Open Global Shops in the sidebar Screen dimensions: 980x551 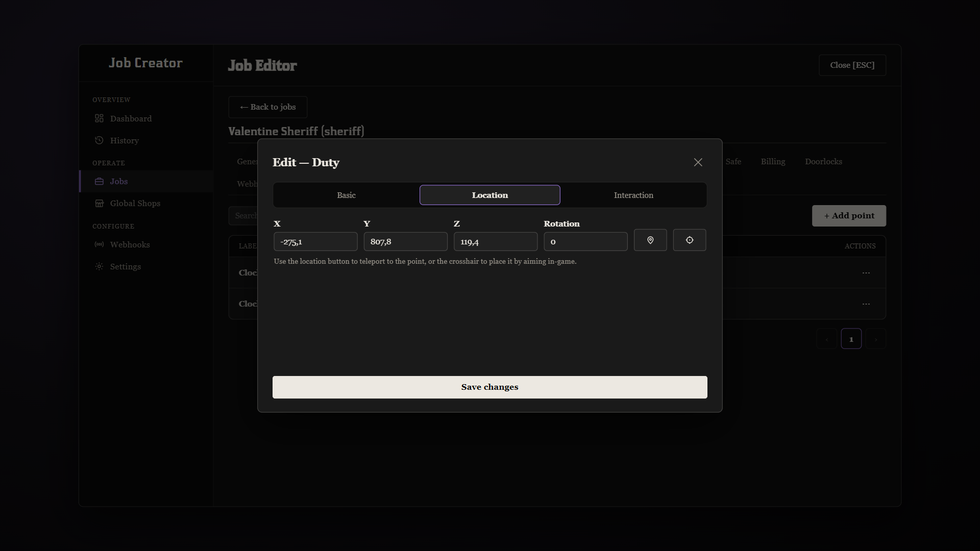[x=146, y=203]
